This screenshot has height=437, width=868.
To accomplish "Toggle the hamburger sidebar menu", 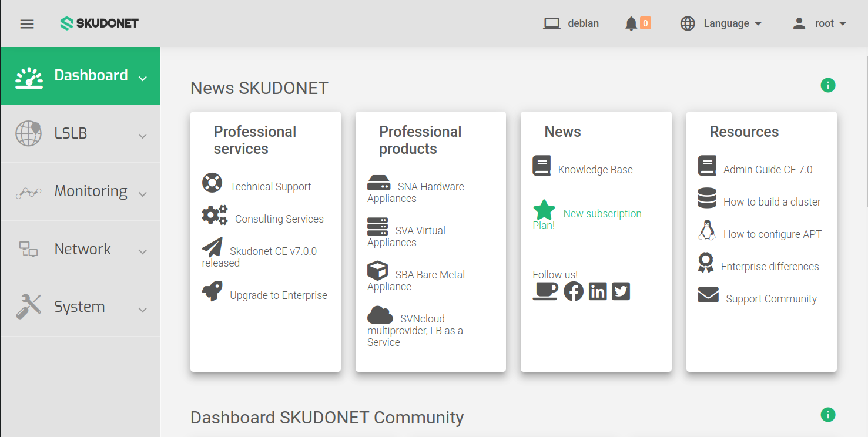I will click(27, 24).
